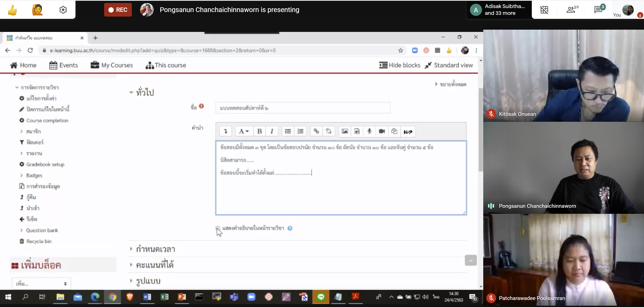The height and width of the screenshot is (307, 644).
Task: Expand the timing section
Action: (x=155, y=249)
